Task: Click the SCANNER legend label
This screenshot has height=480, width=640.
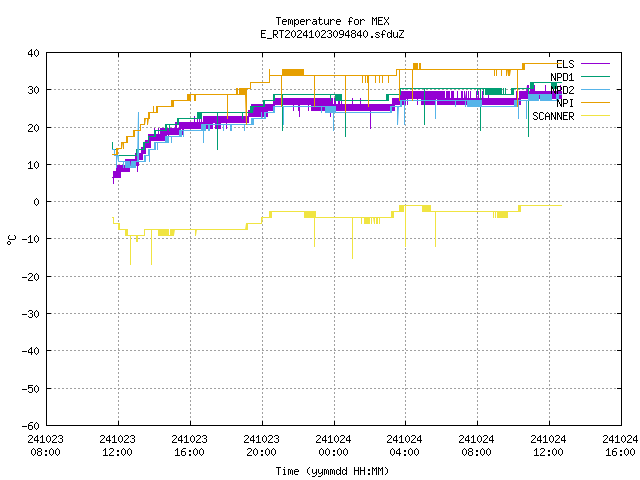Action: pyautogui.click(x=553, y=116)
